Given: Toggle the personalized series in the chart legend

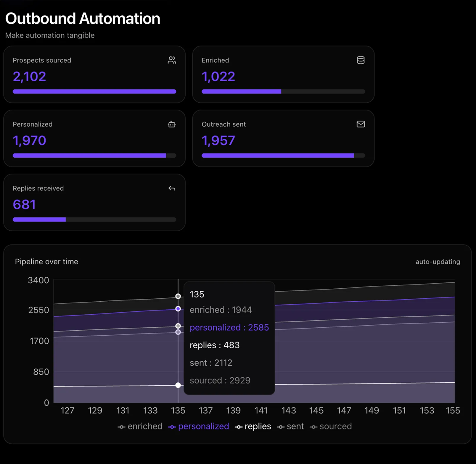Looking at the screenshot, I should coord(203,426).
